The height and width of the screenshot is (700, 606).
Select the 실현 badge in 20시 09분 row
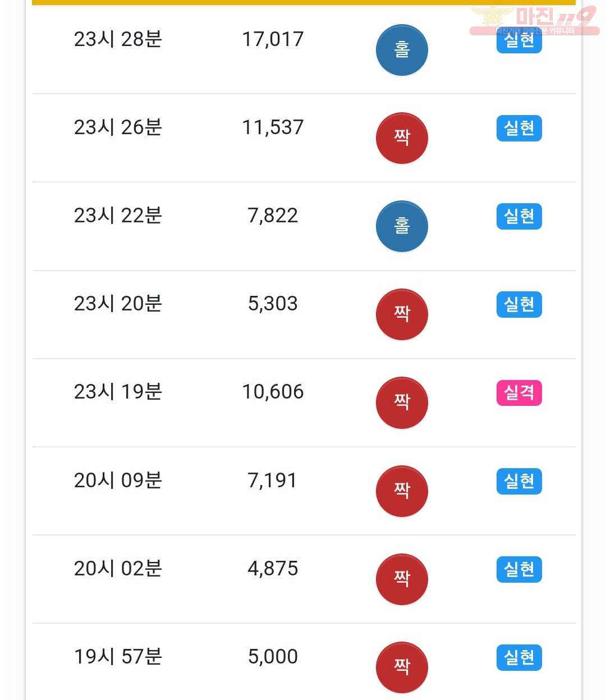(x=519, y=481)
